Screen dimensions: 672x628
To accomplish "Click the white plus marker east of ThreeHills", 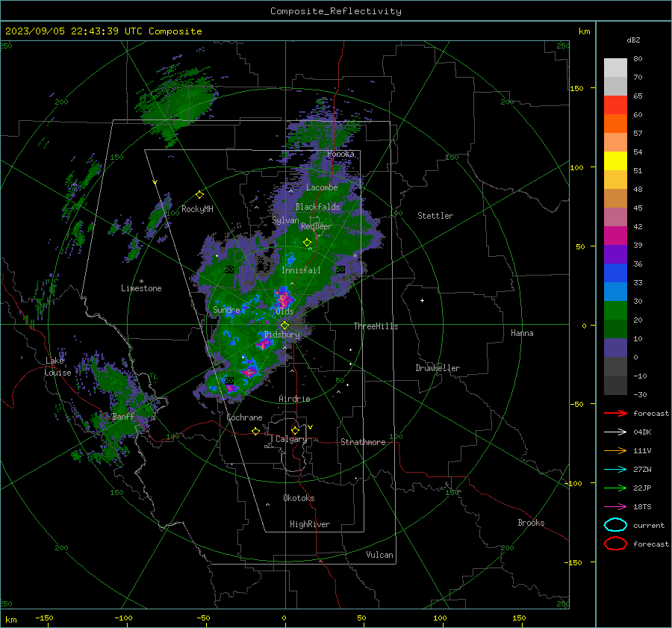I will [422, 300].
